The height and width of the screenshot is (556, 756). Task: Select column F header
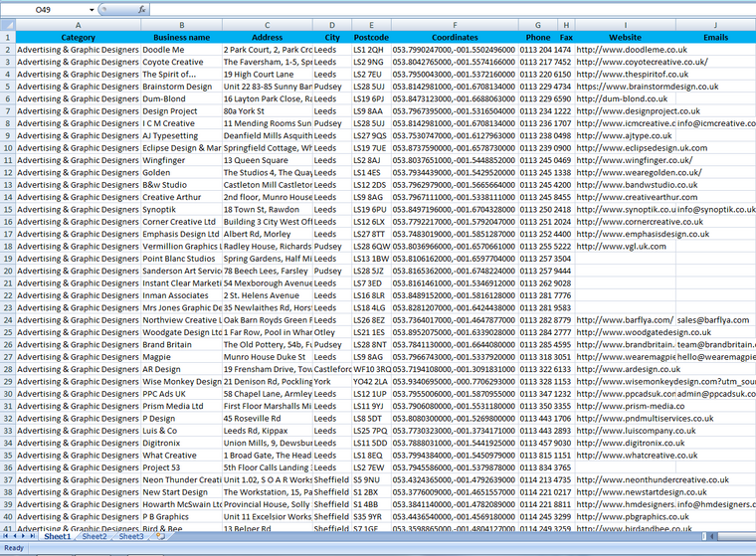(x=455, y=25)
